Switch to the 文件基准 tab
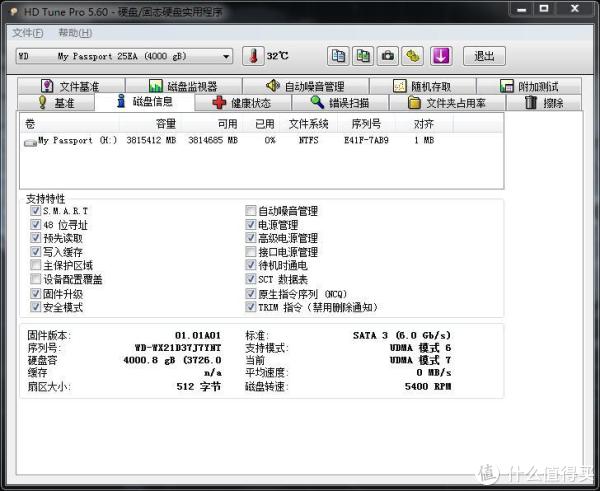The height and width of the screenshot is (491, 600). point(71,86)
